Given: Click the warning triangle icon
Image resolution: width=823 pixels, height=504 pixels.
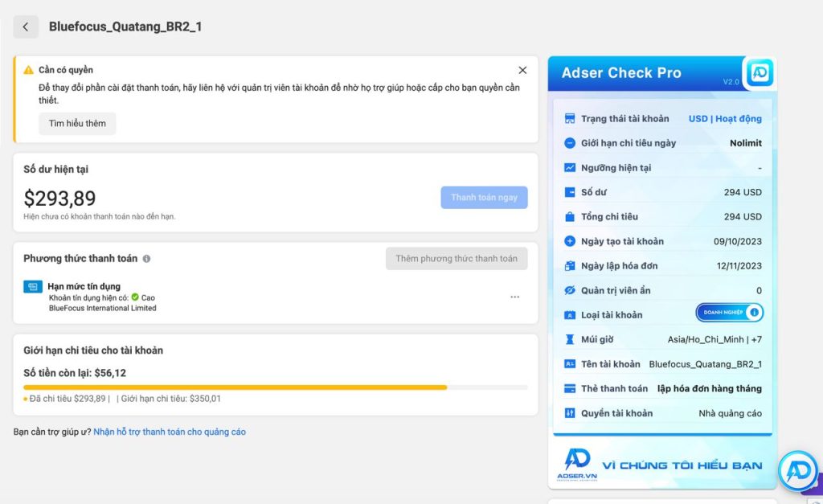Looking at the screenshot, I should coord(29,71).
